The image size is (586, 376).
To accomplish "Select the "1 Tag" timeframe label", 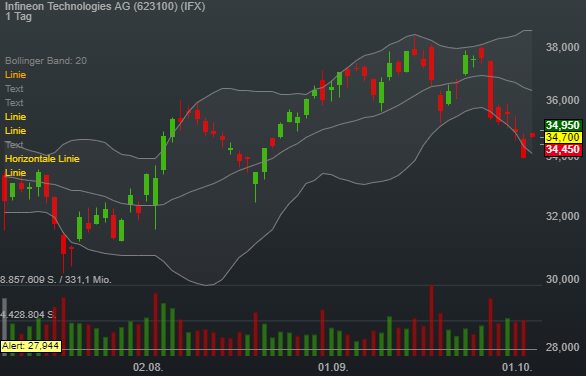I will [x=18, y=16].
